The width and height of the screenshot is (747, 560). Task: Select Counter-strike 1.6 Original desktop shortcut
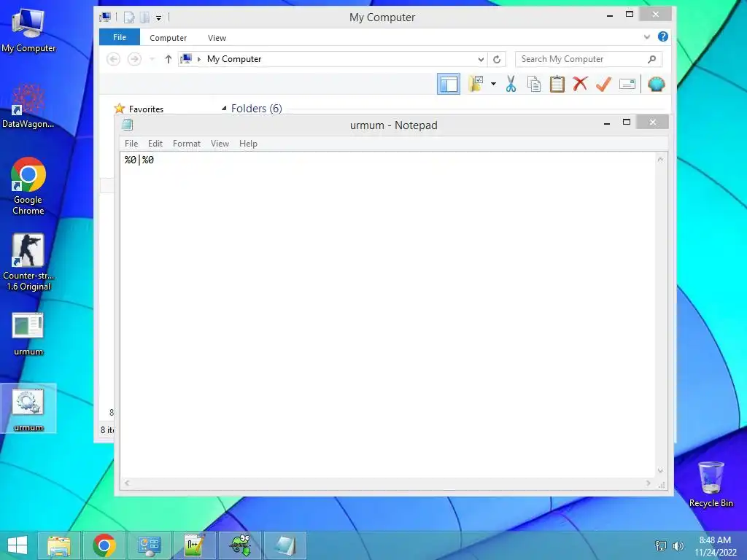(28, 262)
